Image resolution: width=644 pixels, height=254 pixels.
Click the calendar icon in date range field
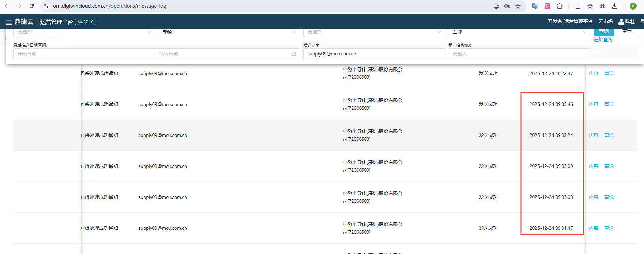293,54
